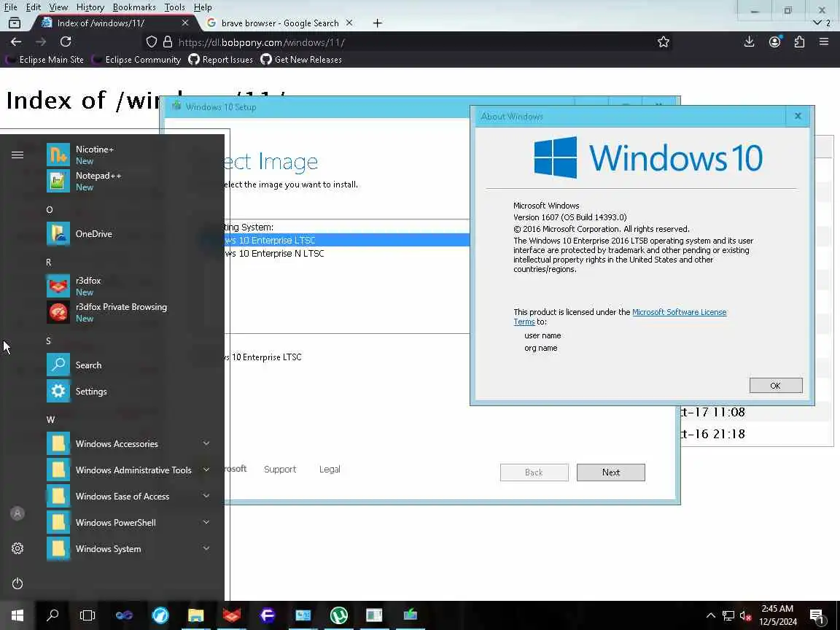
Task: Open browser extensions icon
Action: click(x=799, y=42)
